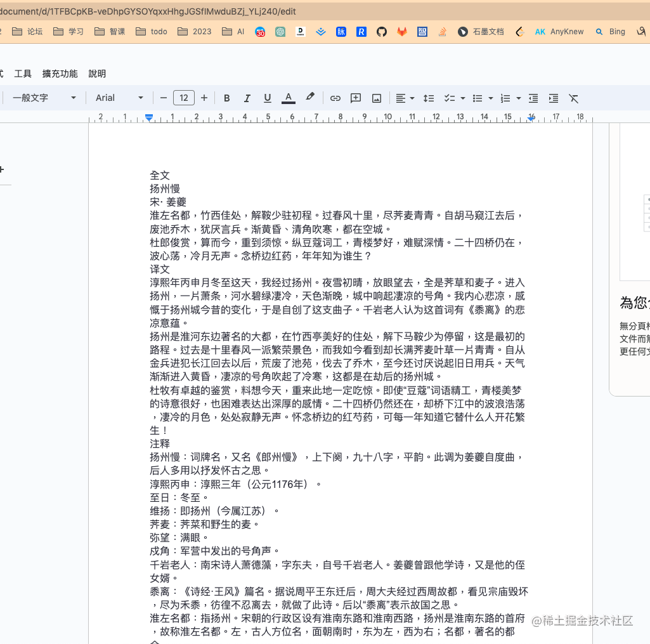Viewport: 650px width, 644px height.
Task: Open the text color picker
Action: point(289,98)
